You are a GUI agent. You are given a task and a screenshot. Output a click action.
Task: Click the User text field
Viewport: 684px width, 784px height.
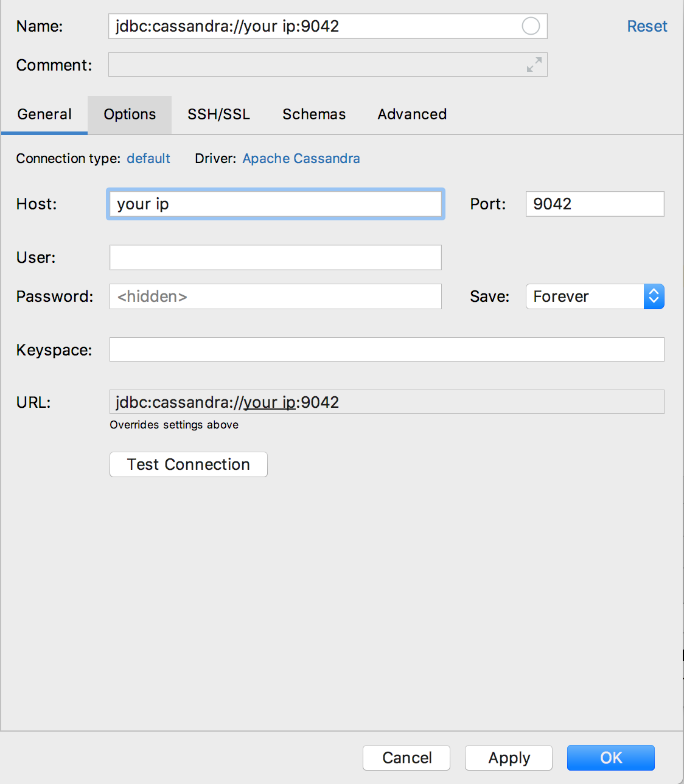[275, 257]
